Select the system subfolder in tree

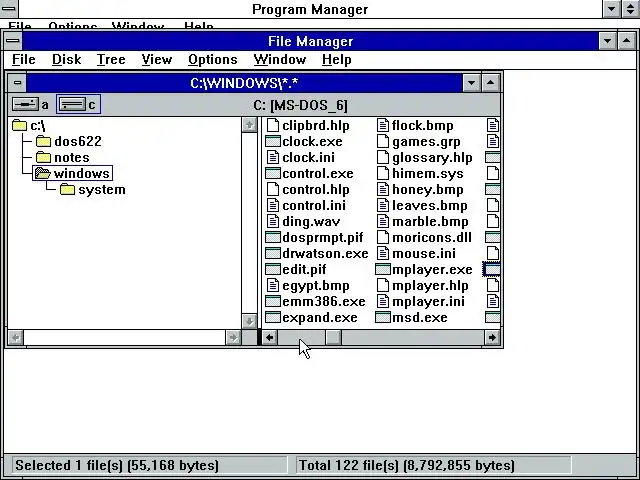[x=102, y=189]
